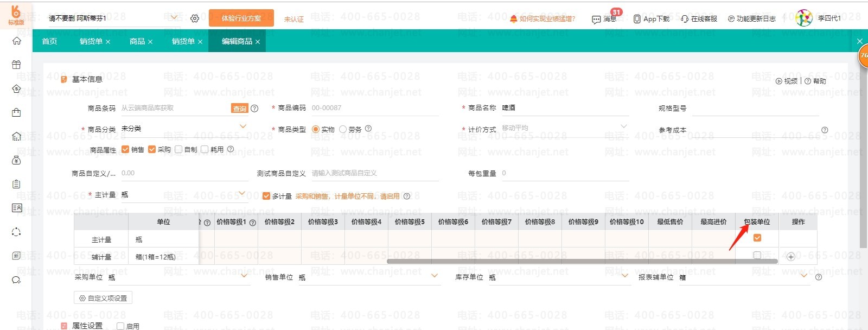Open the 视频 tutorial video link
The width and height of the screenshot is (868, 330).
coord(787,81)
